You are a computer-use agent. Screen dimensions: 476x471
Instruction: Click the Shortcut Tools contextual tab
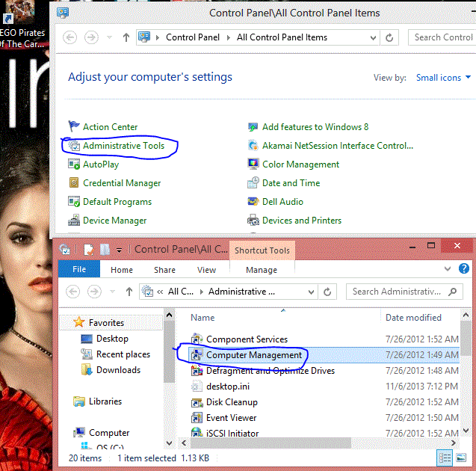tap(262, 250)
